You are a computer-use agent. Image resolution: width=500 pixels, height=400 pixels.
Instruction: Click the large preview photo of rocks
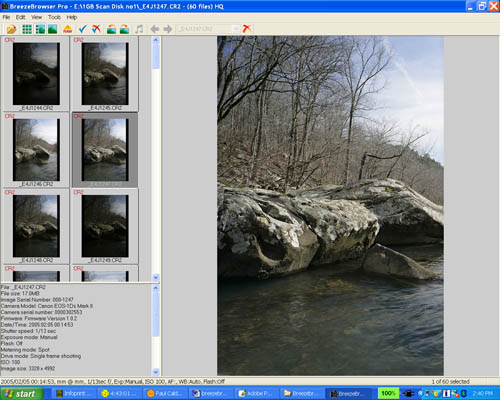click(330, 206)
